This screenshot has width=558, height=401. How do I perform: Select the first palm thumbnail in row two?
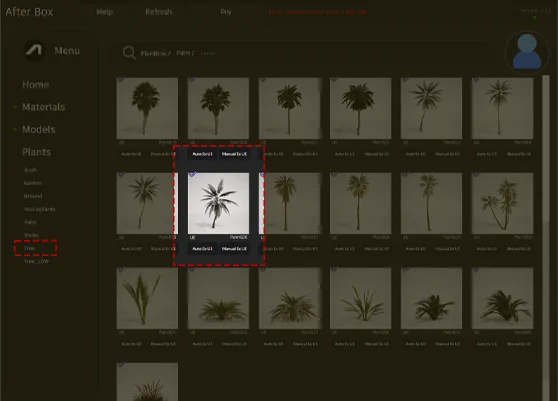(x=147, y=204)
